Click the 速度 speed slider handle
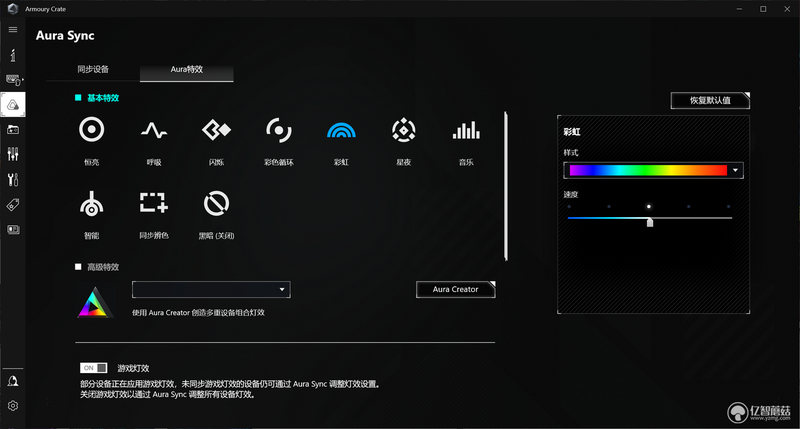800x429 pixels. point(649,222)
